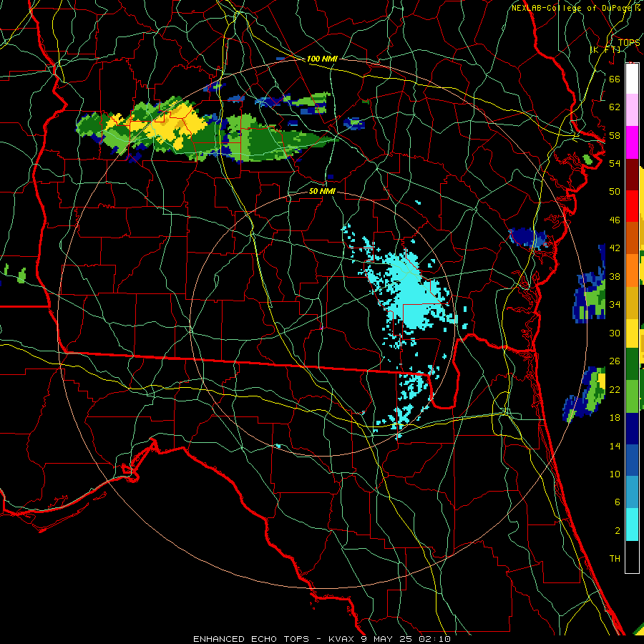The width and height of the screenshot is (644, 644).
Task: Click the legend value '22'
Action: pos(615,389)
